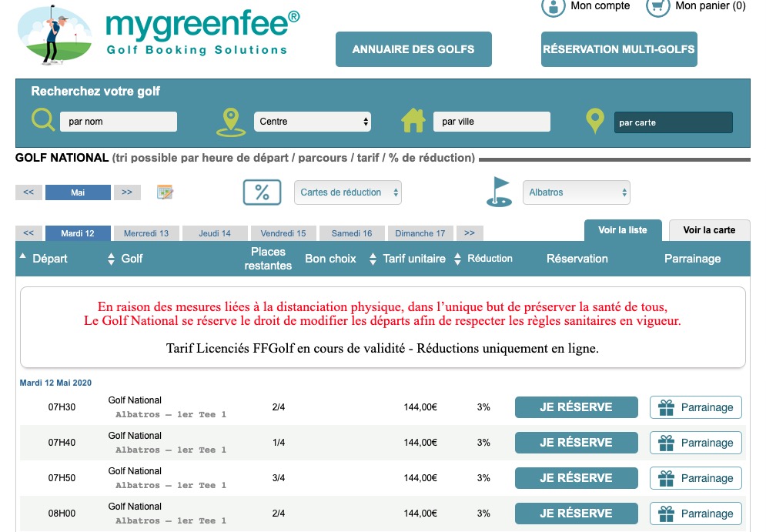Screen dimensions: 766x532
Task: Select the Samedi 16 day tab
Action: click(x=352, y=233)
